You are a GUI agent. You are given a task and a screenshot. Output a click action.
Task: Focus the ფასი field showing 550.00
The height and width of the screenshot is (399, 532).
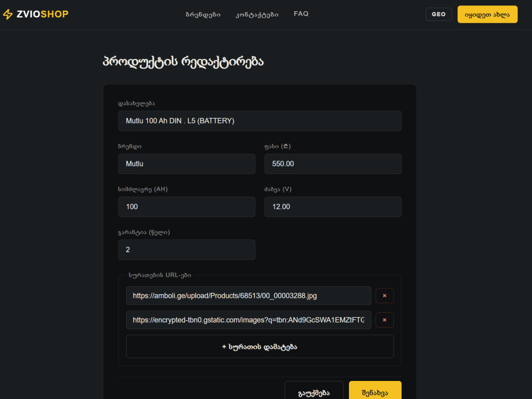click(x=333, y=164)
